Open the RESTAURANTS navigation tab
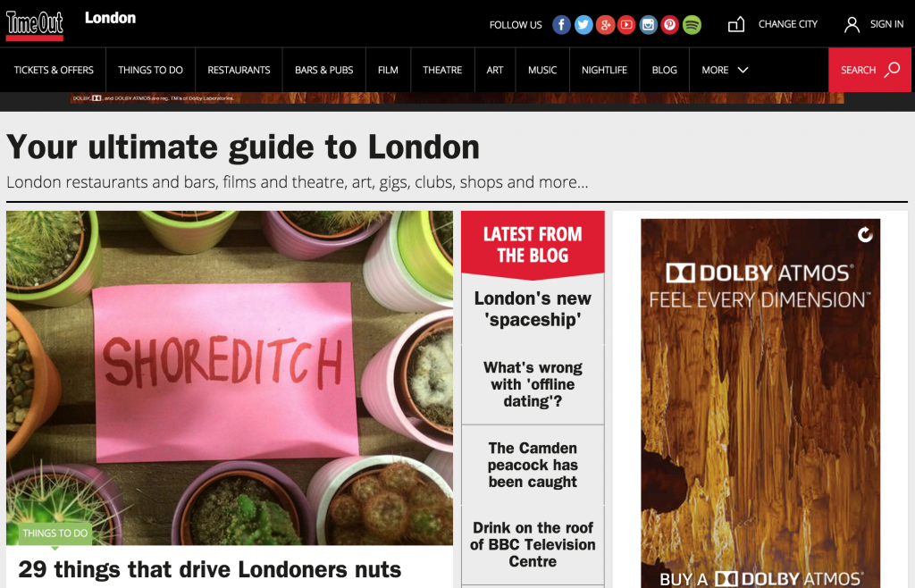 pos(239,70)
